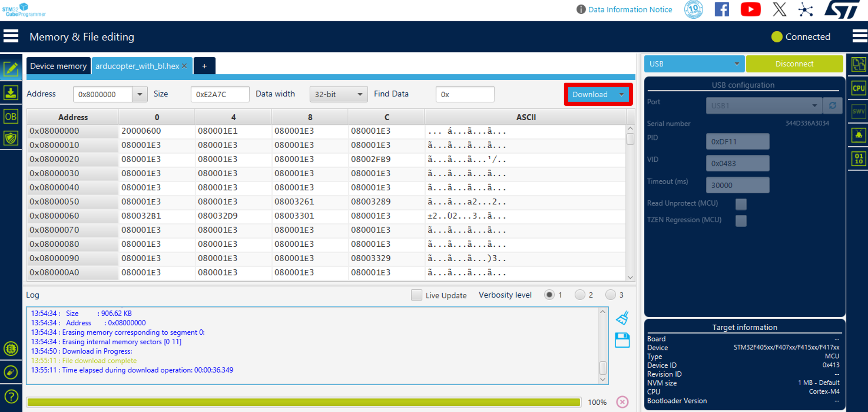Click the PID 0xDF11 field

738,141
